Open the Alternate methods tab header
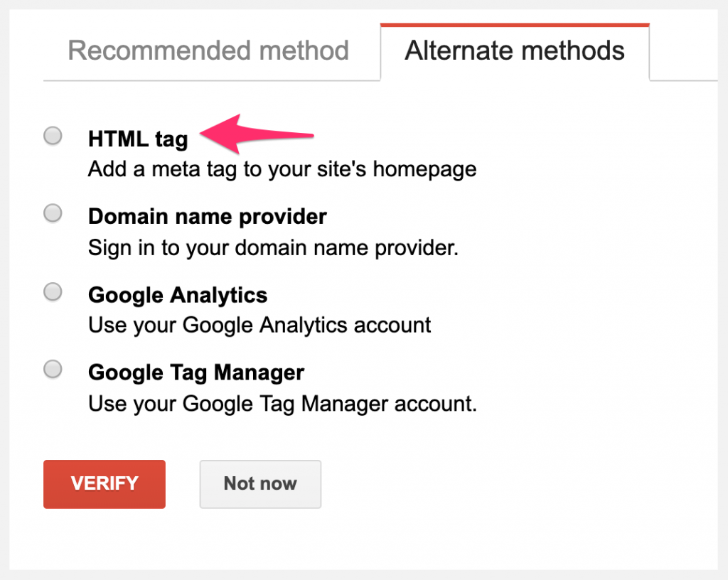The width and height of the screenshot is (728, 580). tap(514, 50)
